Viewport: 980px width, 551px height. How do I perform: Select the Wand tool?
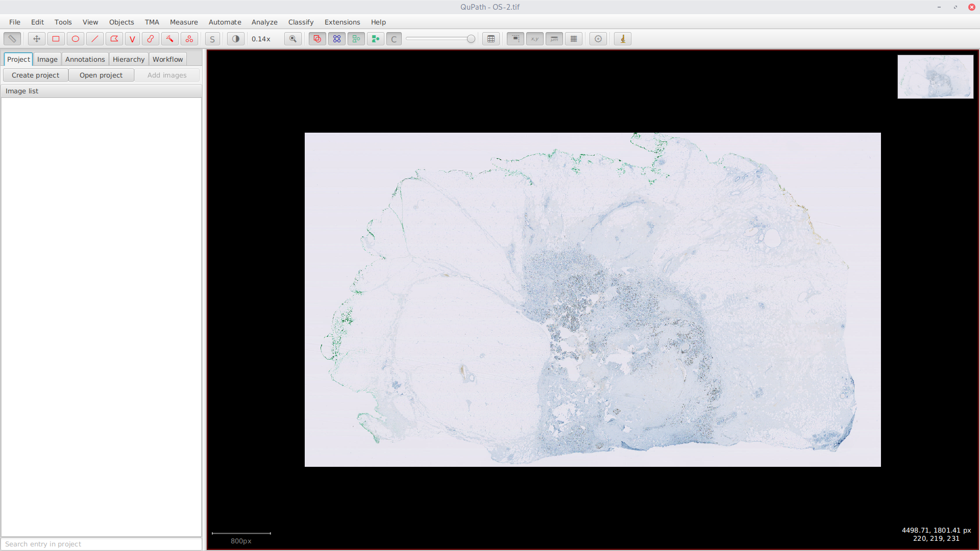(170, 39)
